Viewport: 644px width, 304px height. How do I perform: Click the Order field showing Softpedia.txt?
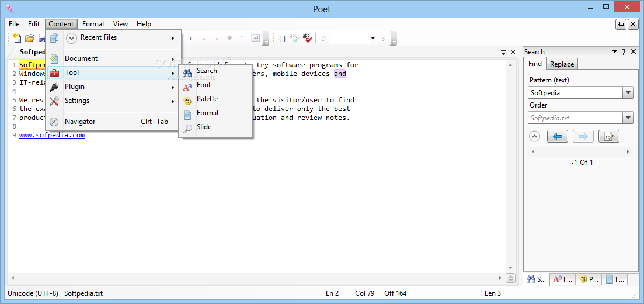pos(575,118)
